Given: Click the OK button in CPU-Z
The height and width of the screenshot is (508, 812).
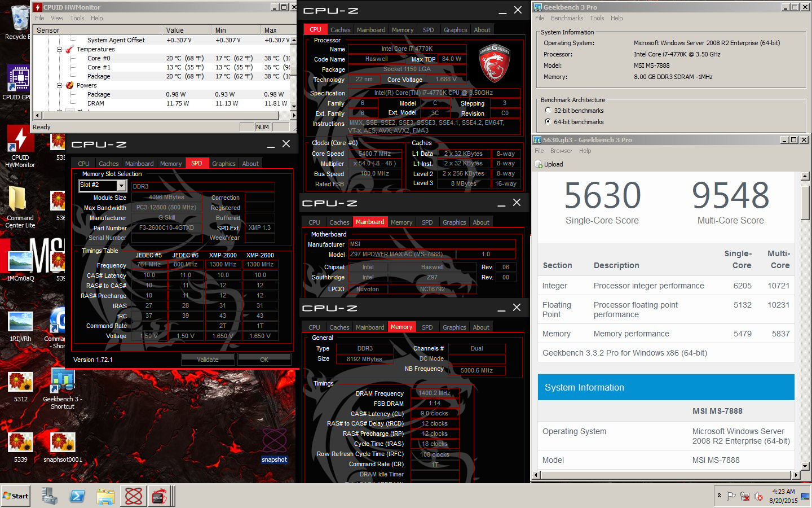Looking at the screenshot, I should pos(264,360).
